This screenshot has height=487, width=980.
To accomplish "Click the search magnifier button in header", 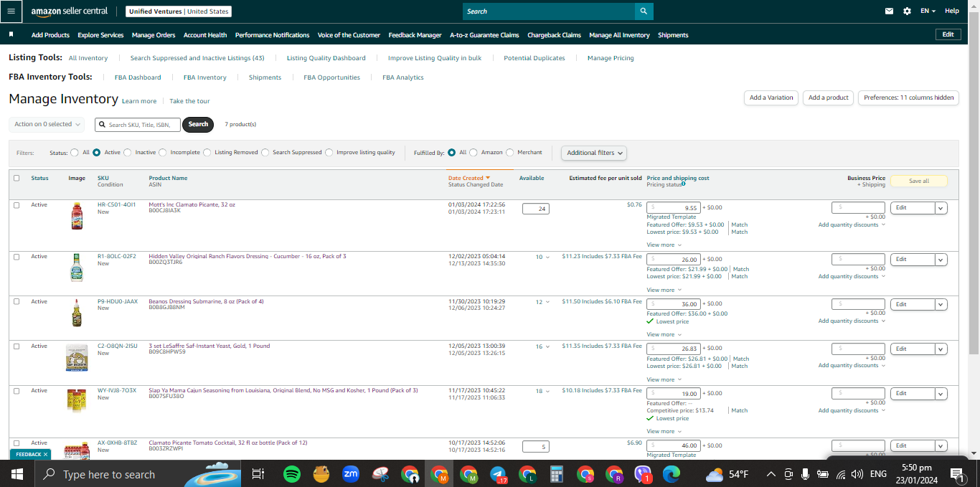I will (644, 11).
